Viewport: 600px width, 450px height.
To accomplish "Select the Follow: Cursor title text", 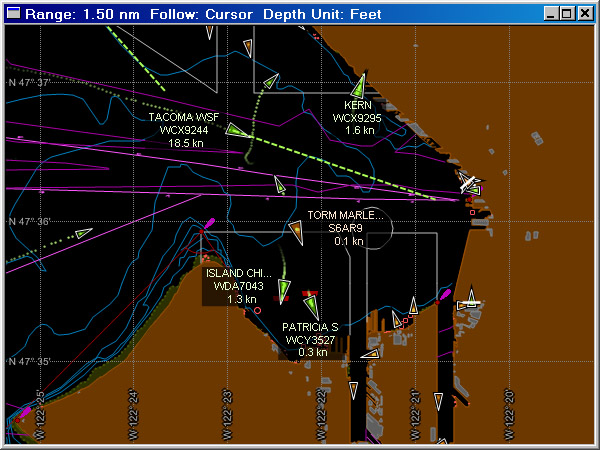I will (x=201, y=14).
